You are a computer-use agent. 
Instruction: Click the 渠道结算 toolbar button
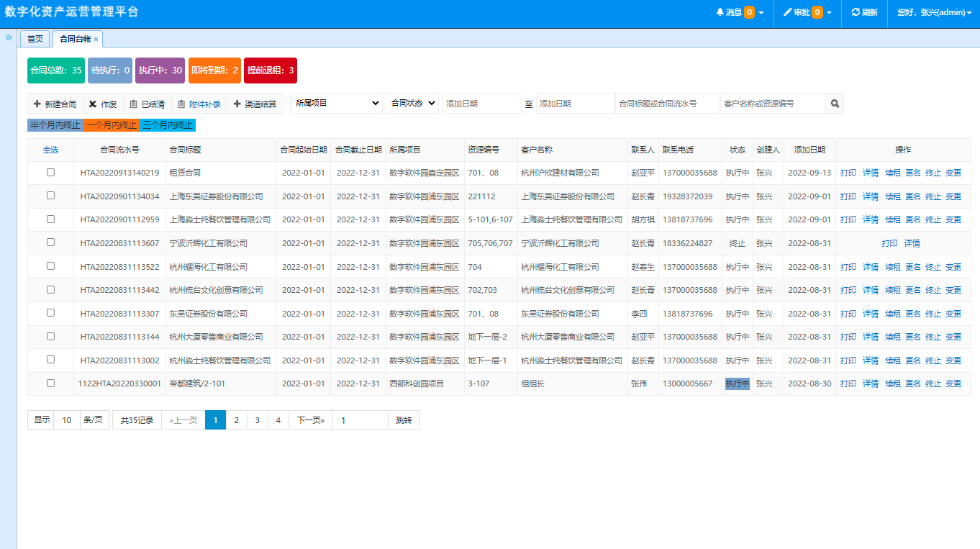[x=255, y=104]
